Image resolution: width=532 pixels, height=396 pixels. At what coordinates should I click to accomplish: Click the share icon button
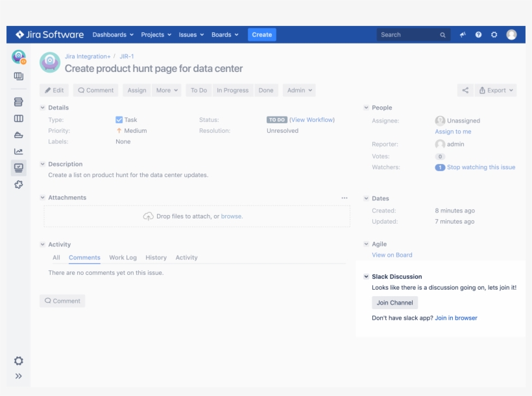click(465, 91)
